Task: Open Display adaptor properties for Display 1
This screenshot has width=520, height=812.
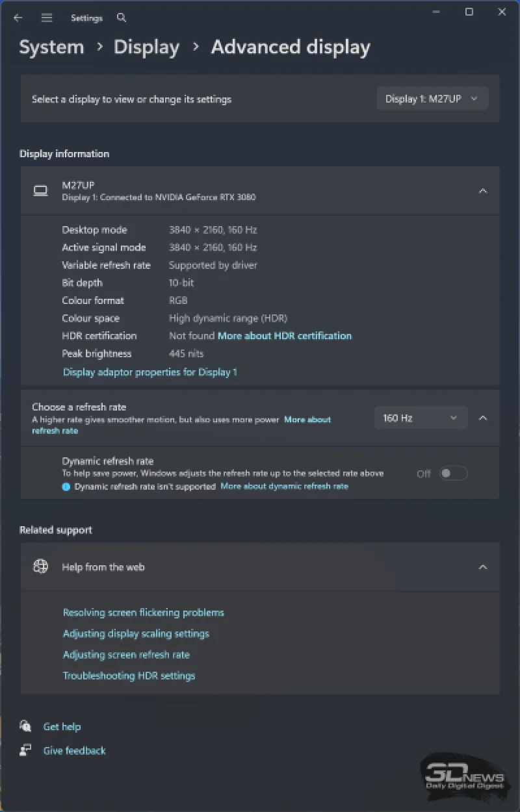Action: click(x=150, y=372)
